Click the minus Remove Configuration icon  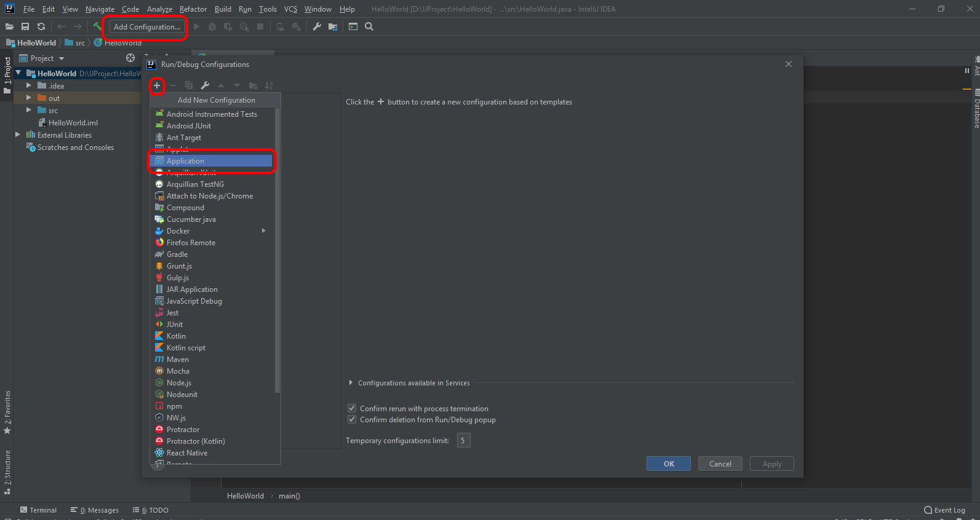pos(173,85)
